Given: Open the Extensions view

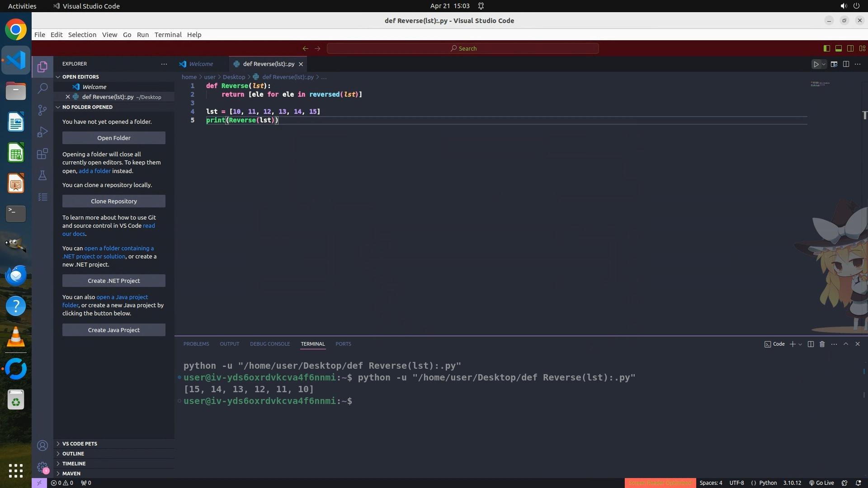Looking at the screenshot, I should click(42, 154).
